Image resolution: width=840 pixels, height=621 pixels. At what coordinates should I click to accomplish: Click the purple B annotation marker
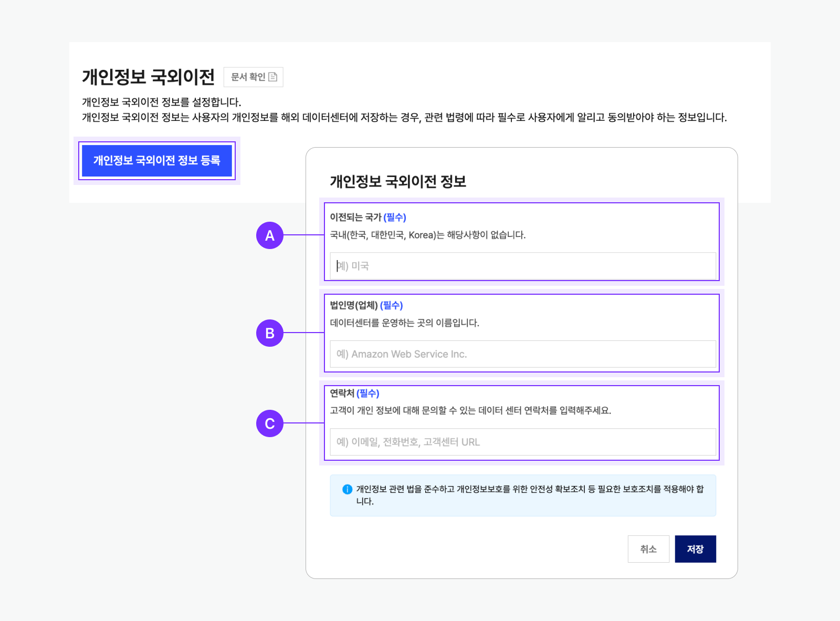[x=270, y=333]
